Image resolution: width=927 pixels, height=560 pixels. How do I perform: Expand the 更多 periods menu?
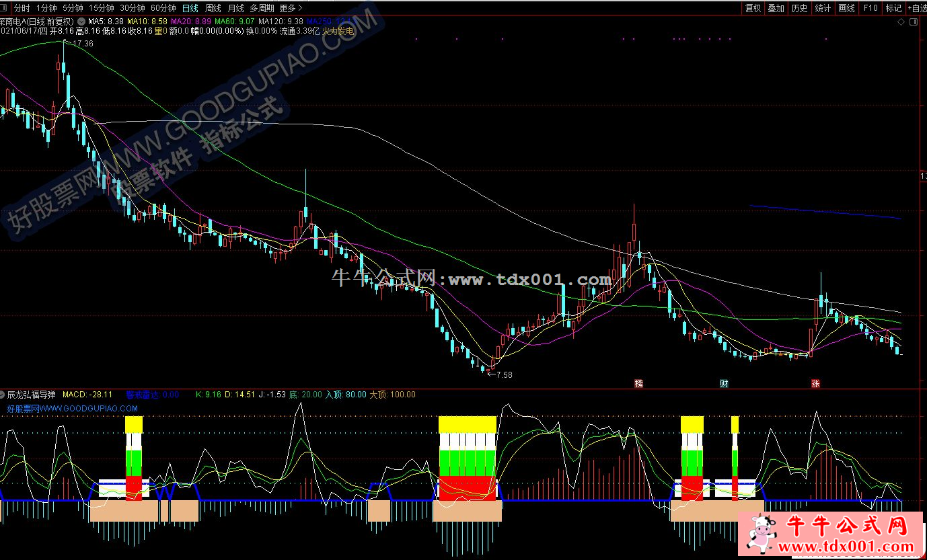[x=290, y=8]
